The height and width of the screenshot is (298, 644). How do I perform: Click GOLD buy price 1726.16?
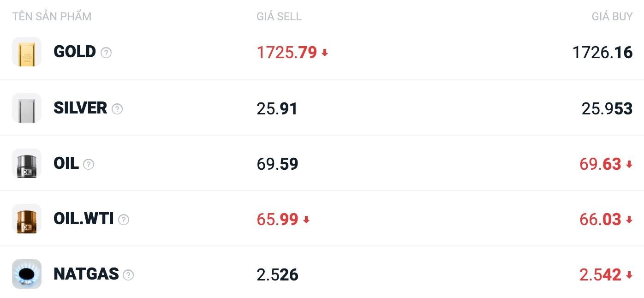point(602,53)
